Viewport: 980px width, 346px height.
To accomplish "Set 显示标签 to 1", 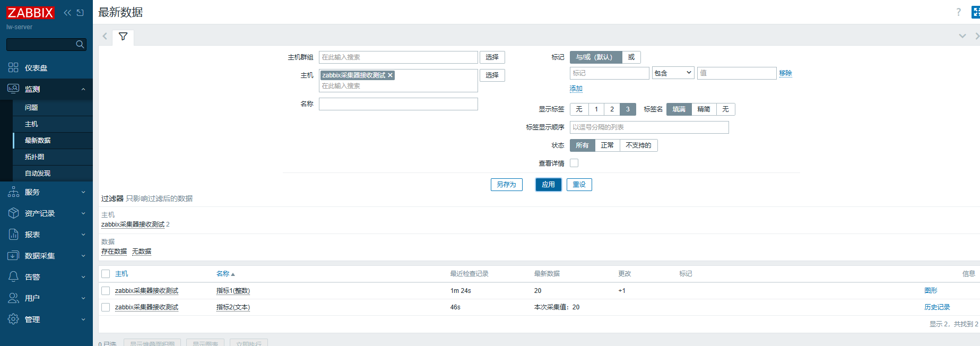I will click(596, 109).
